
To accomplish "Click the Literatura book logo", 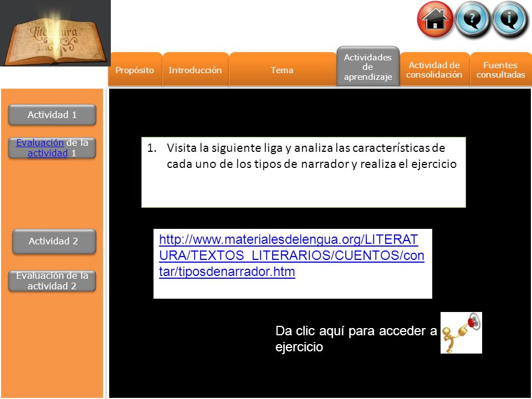I will pyautogui.click(x=55, y=33).
